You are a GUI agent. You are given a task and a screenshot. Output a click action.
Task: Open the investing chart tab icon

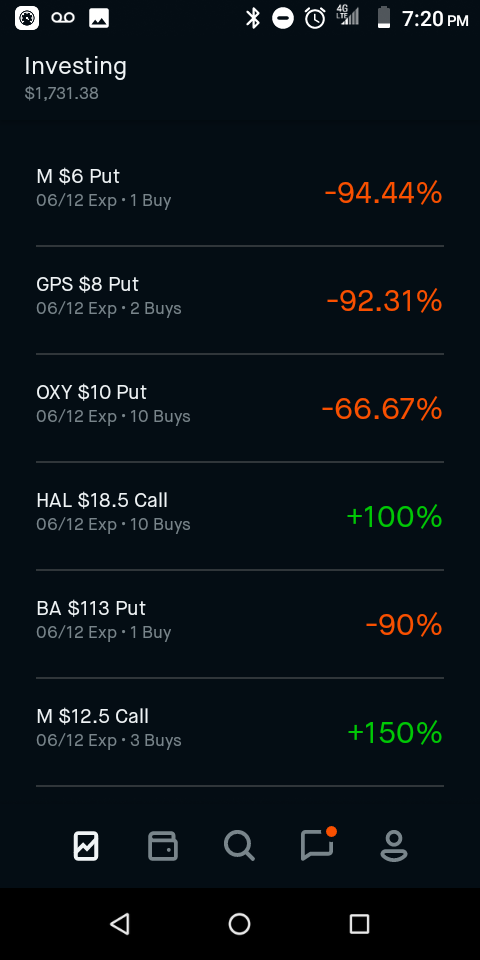click(86, 846)
